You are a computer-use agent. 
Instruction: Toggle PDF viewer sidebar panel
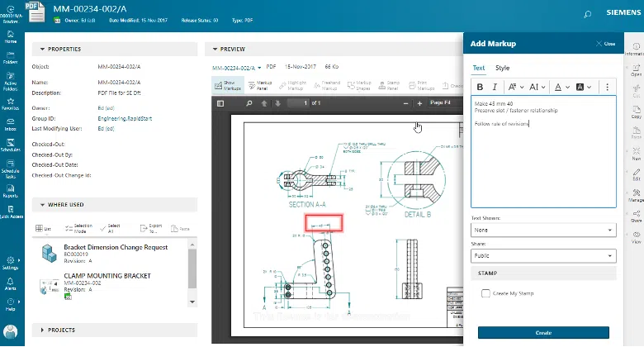(x=220, y=103)
